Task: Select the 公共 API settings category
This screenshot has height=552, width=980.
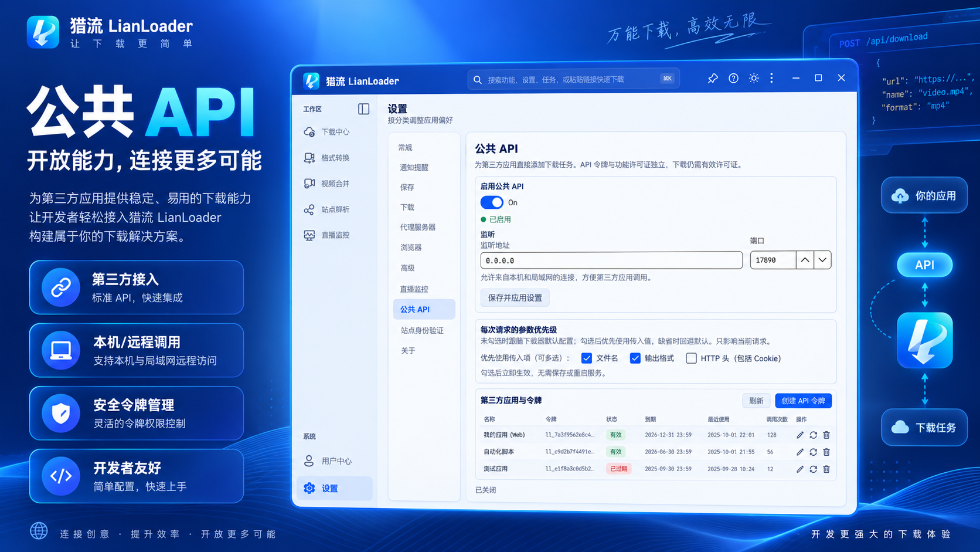Action: point(424,309)
